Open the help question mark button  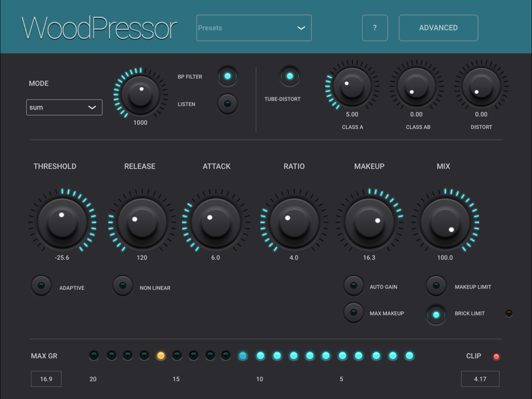tap(375, 28)
